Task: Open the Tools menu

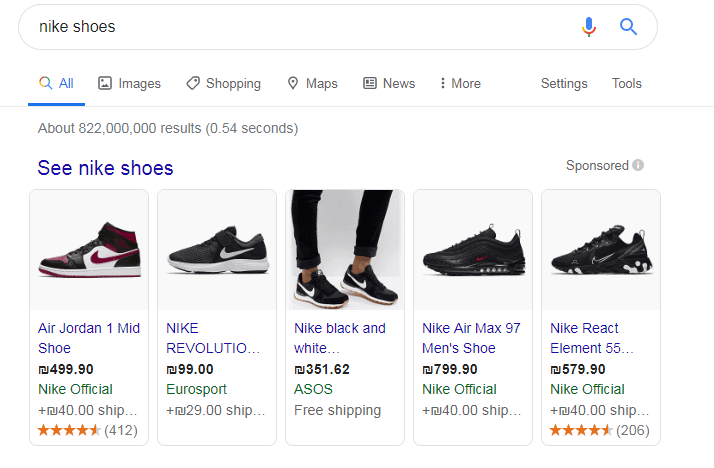Action: tap(627, 84)
